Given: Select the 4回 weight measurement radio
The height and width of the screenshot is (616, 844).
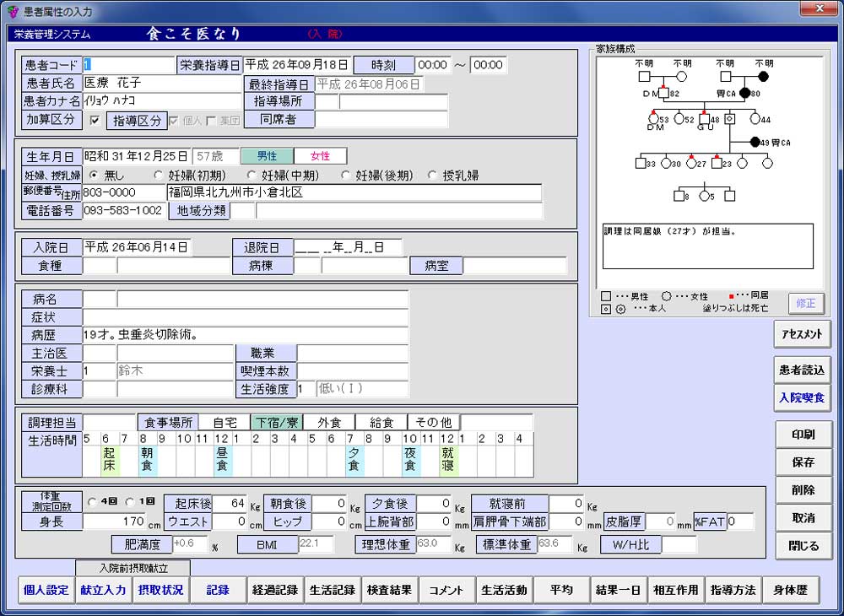Looking at the screenshot, I should pyautogui.click(x=92, y=502).
